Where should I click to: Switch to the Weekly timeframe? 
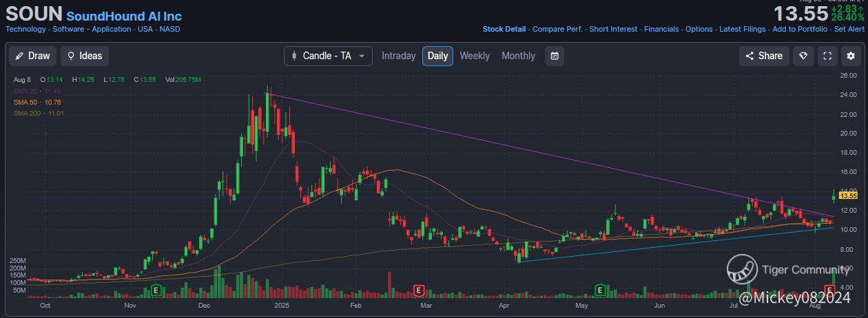coord(475,56)
